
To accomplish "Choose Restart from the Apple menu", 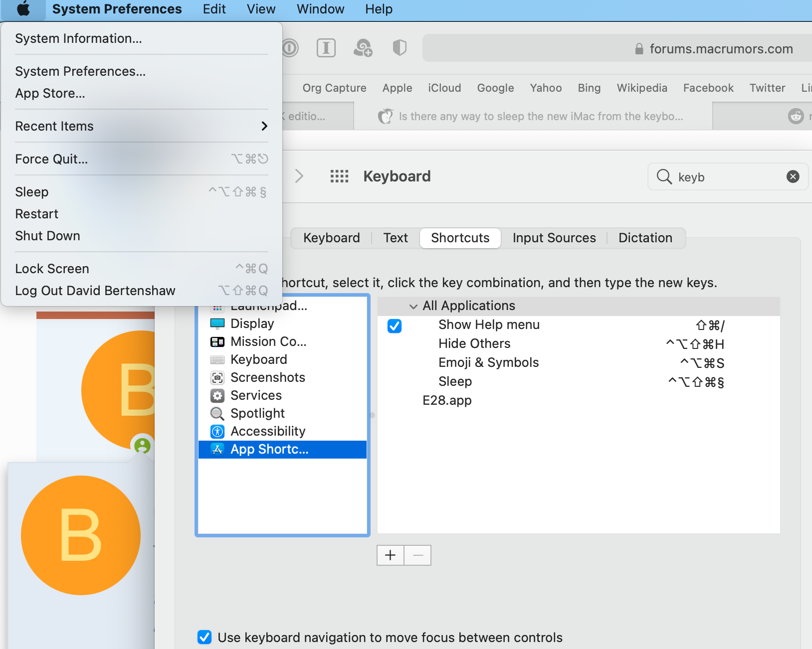I will pos(142,214).
